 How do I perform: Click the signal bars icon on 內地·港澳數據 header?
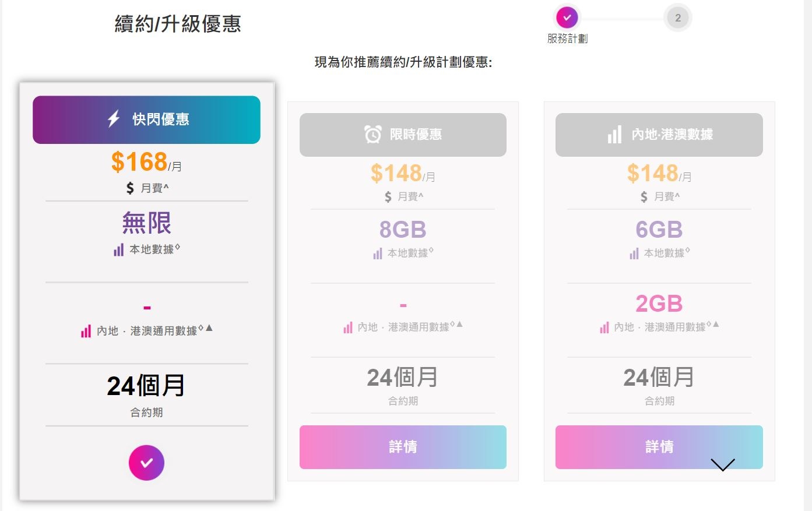[x=614, y=134]
